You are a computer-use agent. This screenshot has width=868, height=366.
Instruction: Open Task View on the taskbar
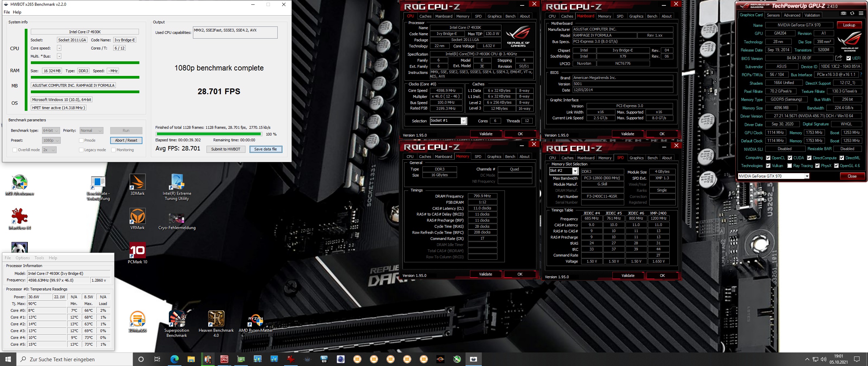click(157, 359)
